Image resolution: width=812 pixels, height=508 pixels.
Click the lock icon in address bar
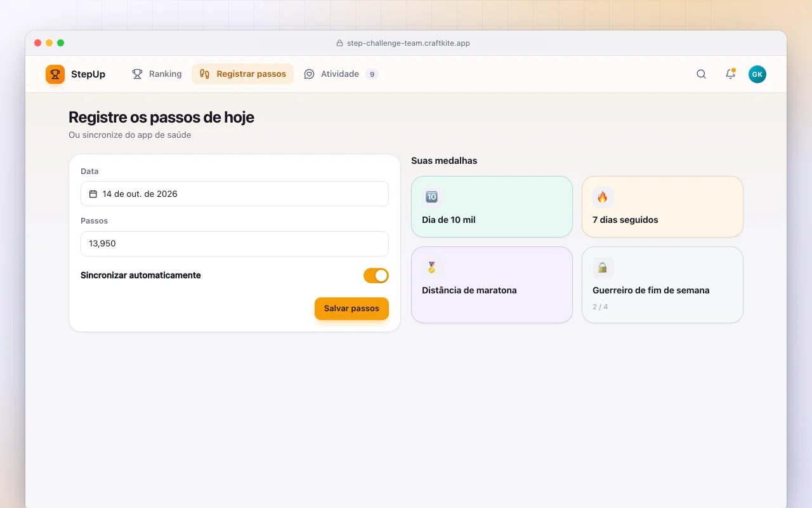pyautogui.click(x=339, y=43)
